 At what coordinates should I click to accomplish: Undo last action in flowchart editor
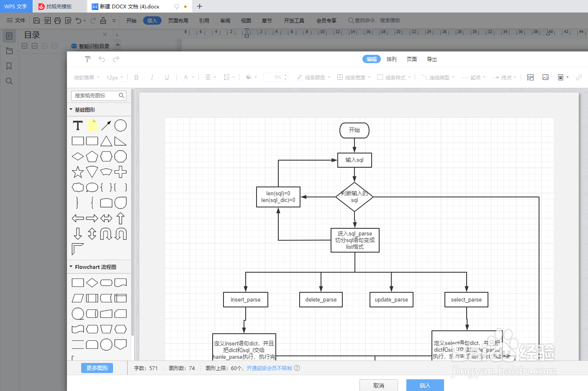pyautogui.click(x=102, y=59)
